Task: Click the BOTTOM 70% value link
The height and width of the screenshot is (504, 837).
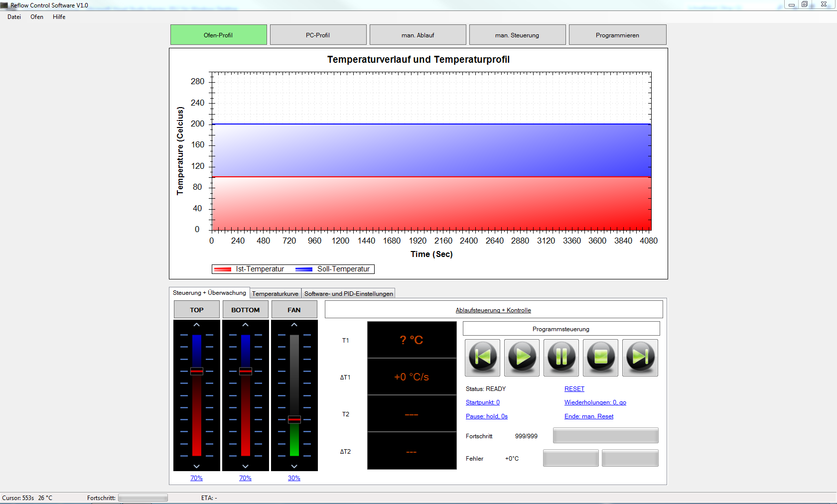Action: coord(246,478)
